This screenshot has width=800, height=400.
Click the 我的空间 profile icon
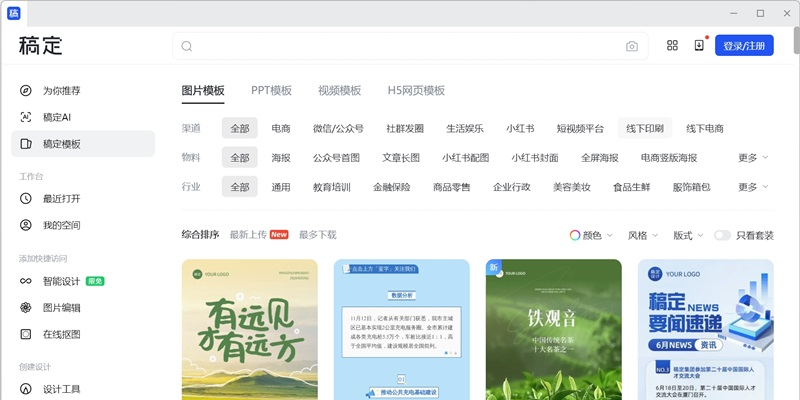(26, 225)
